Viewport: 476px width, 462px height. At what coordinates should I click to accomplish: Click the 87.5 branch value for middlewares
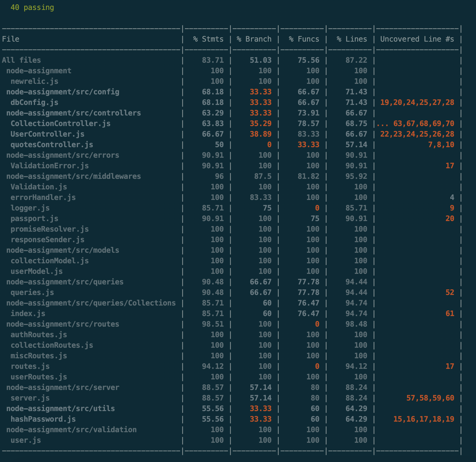pos(263,176)
